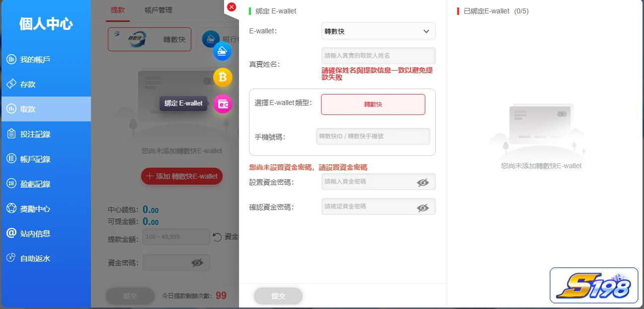Show password in withdrawal 資金密碼 field
Screen dimensions: 644x309
197,263
